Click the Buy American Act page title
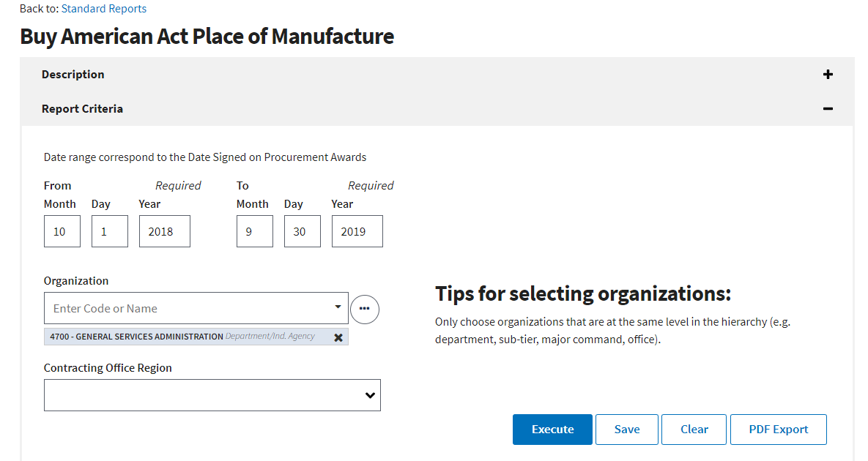 tap(207, 37)
